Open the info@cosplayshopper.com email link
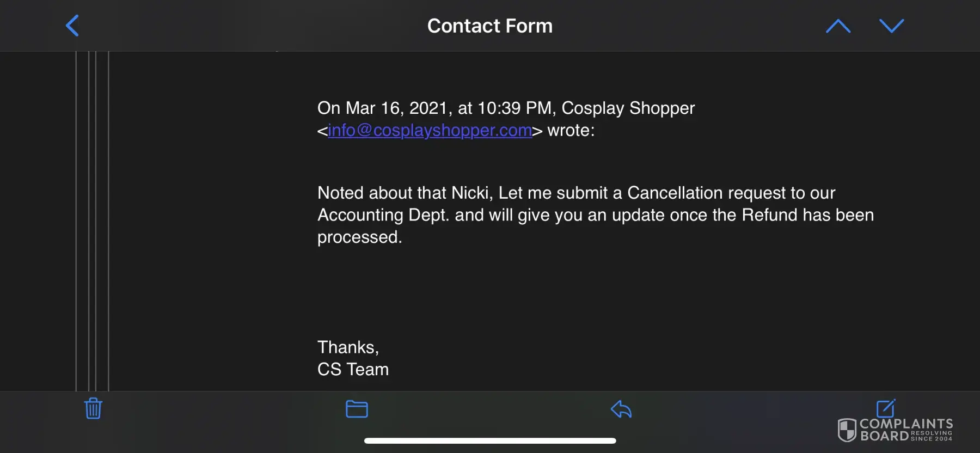The image size is (980, 453). (x=430, y=131)
